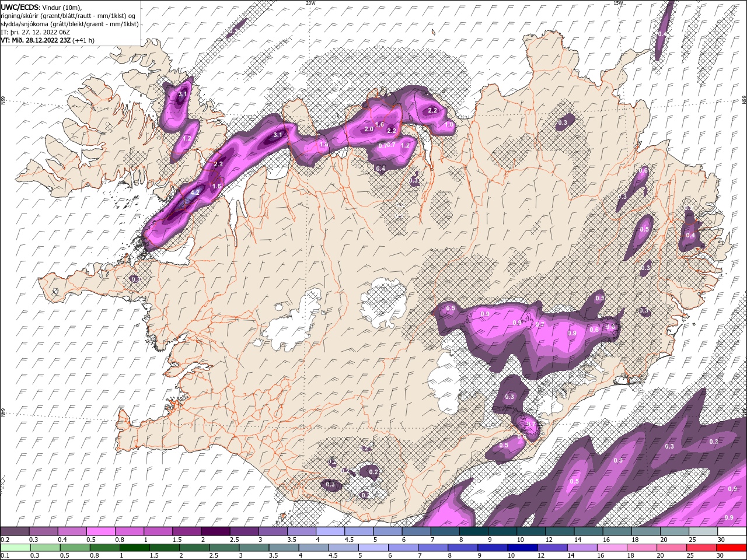Click the 'UWC/ECDS: Vindur (10m)' title text
747x560 pixels.
pyautogui.click(x=41, y=7)
